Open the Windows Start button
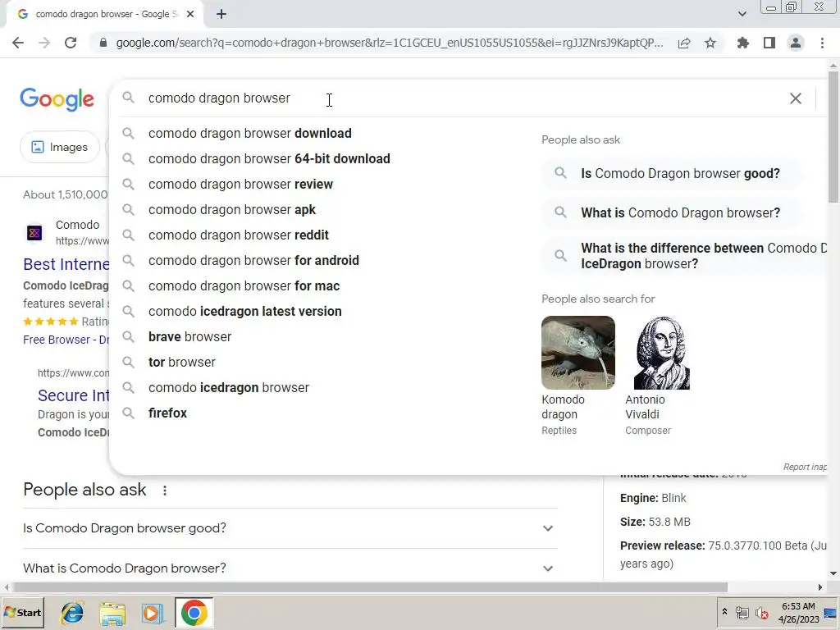This screenshot has width=840, height=630. [x=23, y=612]
